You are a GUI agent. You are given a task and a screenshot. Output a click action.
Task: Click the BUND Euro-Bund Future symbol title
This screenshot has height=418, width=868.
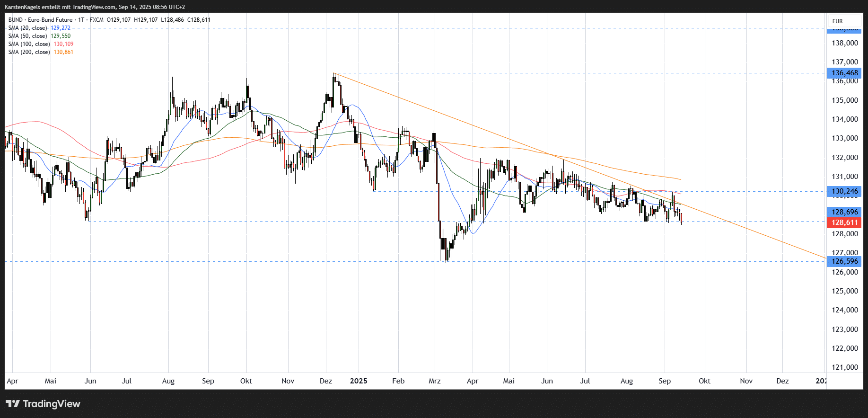(41, 20)
